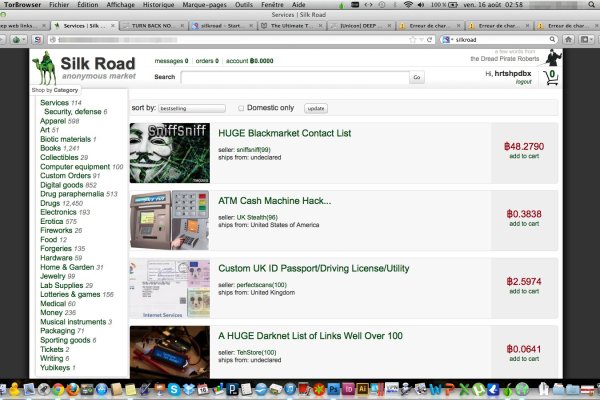The width and height of the screenshot is (600, 400).
Task: Switch to The Ultimate T tab
Action: pos(292,26)
